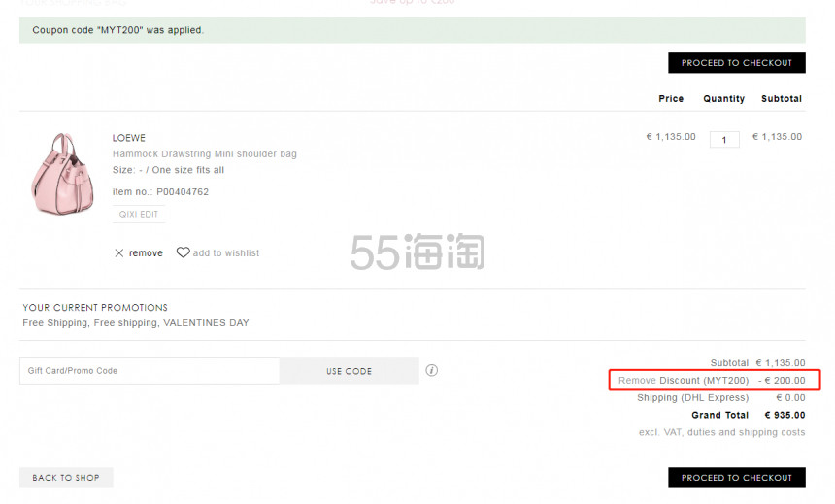Screen dimensions: 835x504
Task: Click the info icon beside Use Code
Action: (x=432, y=370)
